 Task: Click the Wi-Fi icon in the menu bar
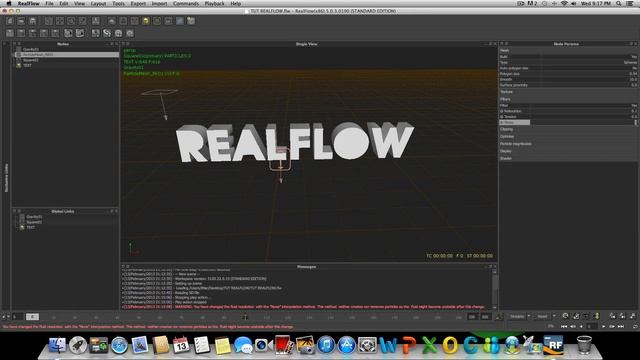tap(564, 3)
